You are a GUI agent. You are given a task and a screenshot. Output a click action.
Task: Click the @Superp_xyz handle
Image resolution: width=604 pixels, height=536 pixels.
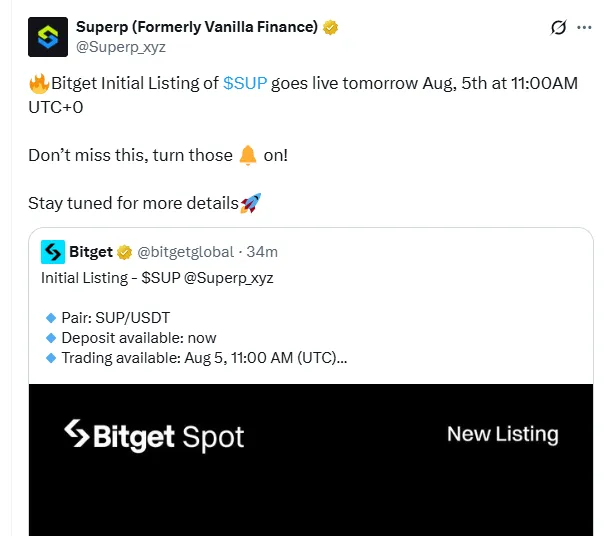pyautogui.click(x=121, y=46)
